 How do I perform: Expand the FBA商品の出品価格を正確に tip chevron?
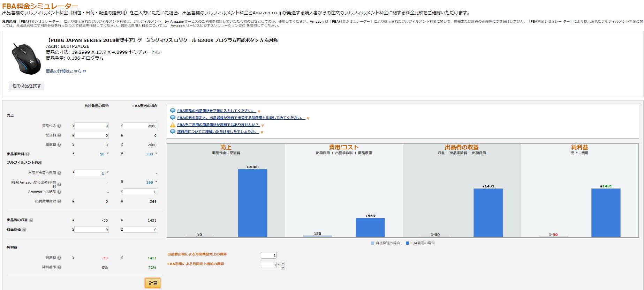point(259,111)
